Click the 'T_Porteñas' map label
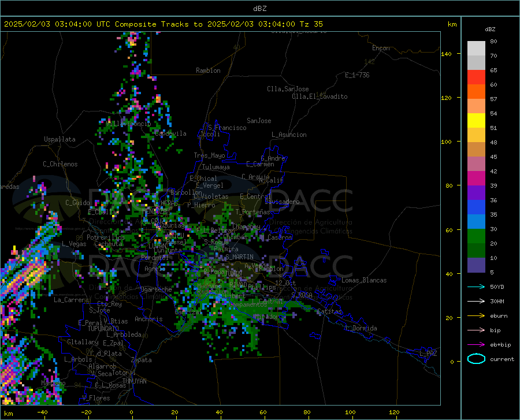The image size is (520, 420). coord(252,212)
